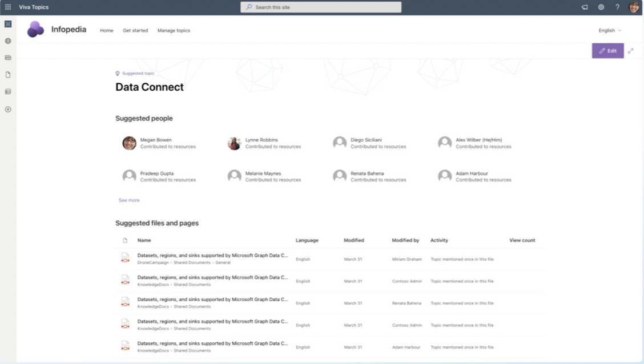Select the Get started navigation item

135,31
